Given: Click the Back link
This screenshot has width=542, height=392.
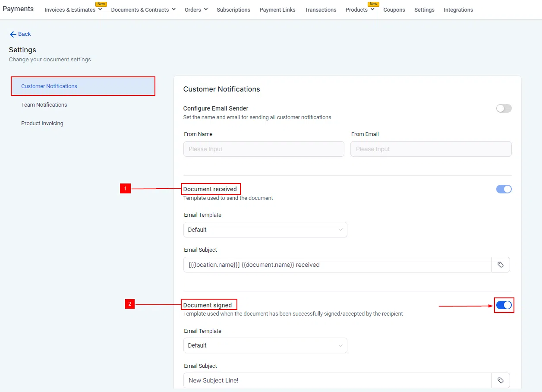Looking at the screenshot, I should (20, 34).
